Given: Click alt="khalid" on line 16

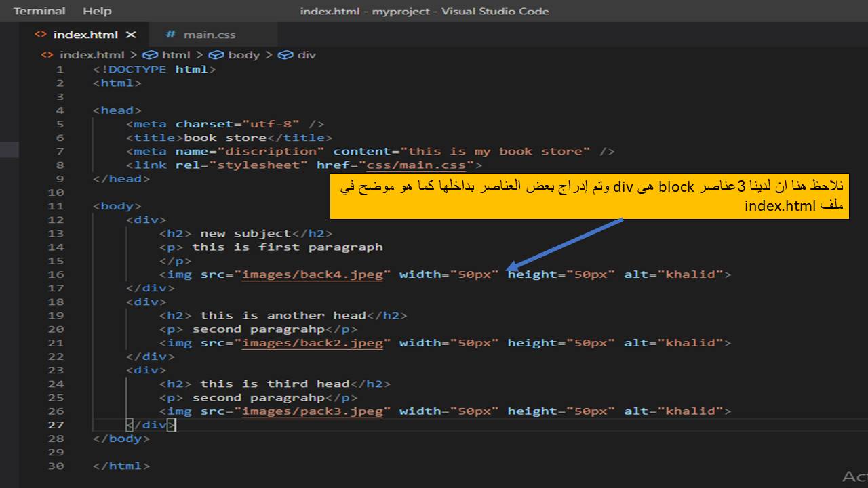Looking at the screenshot, I should pyautogui.click(x=673, y=274).
